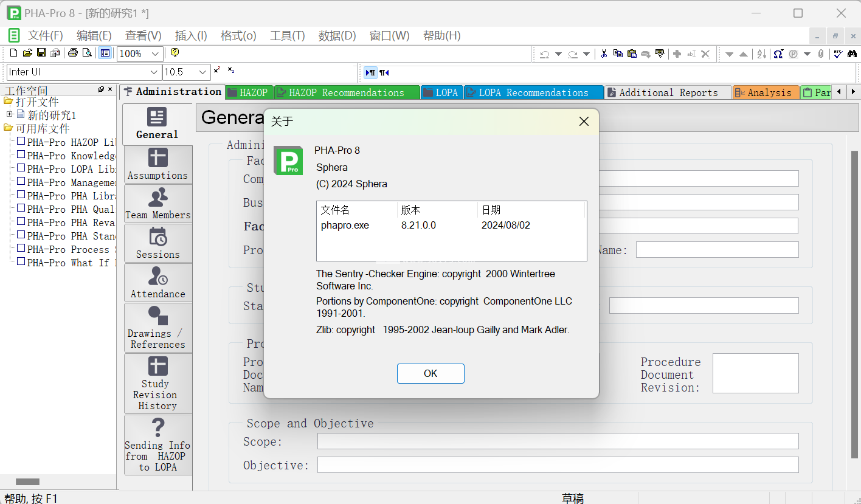Open the zoom 100% dropdown
Screen dimensions: 861x504
[156, 54]
